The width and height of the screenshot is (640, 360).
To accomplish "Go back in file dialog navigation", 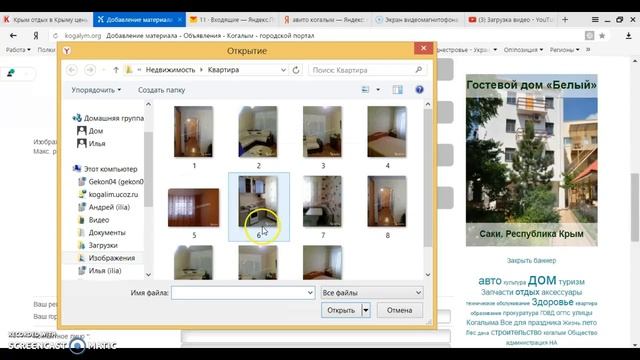I will [x=72, y=70].
